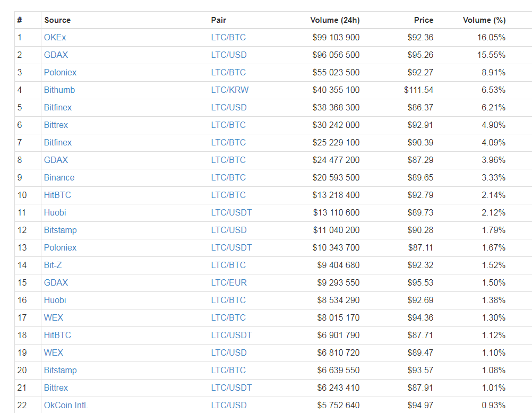Open LTC/USDT pair link in row 11
532x413 pixels.
coord(231,212)
